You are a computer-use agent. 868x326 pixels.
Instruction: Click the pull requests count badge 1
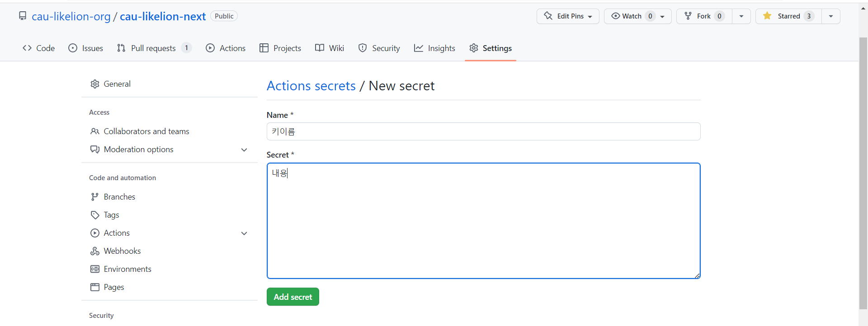tap(186, 48)
